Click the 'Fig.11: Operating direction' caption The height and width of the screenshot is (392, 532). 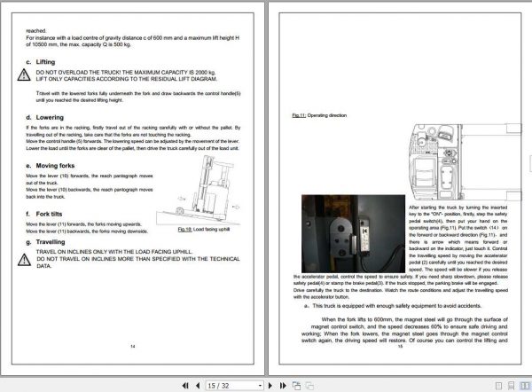[319, 115]
